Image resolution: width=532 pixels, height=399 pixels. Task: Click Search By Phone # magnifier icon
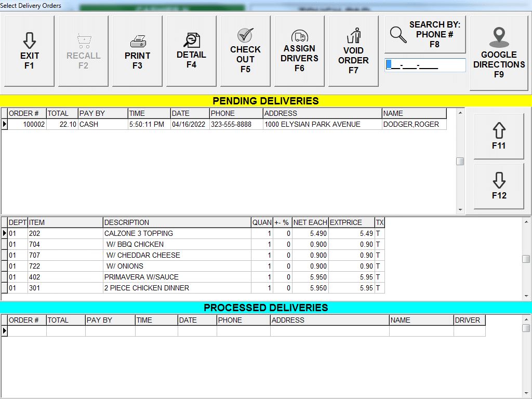coord(398,34)
